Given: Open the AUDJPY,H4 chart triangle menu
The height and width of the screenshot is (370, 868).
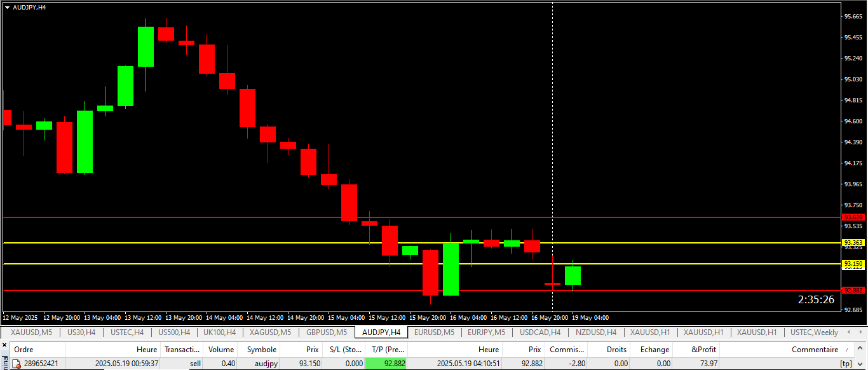Looking at the screenshot, I should 7,7.
